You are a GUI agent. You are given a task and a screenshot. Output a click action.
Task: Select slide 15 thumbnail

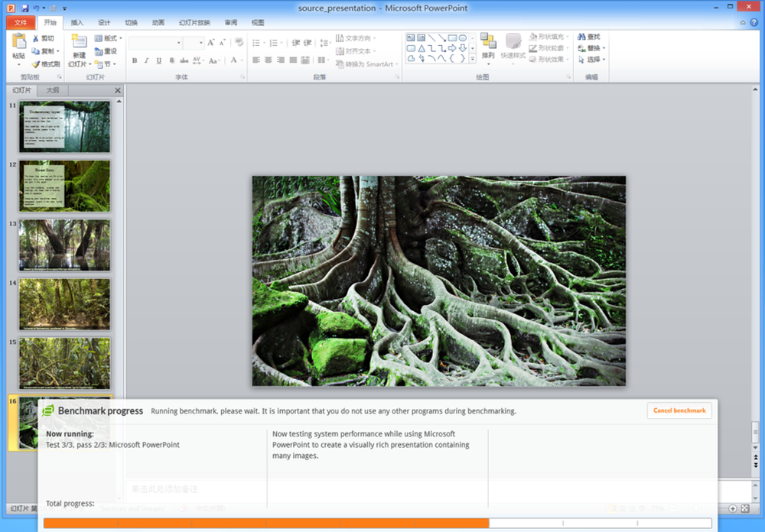click(x=64, y=363)
